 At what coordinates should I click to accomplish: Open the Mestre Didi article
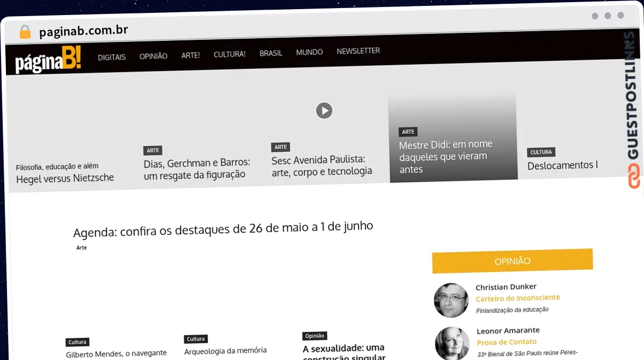pyautogui.click(x=445, y=156)
